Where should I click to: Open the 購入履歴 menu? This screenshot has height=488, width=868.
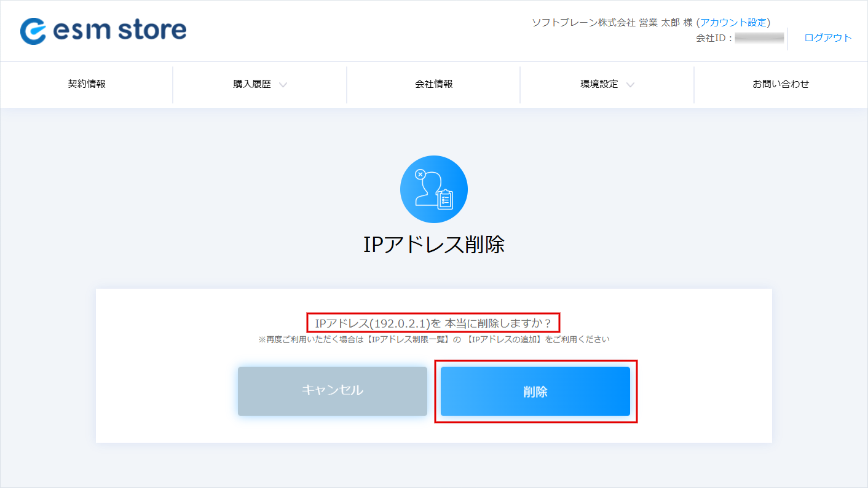(252, 84)
